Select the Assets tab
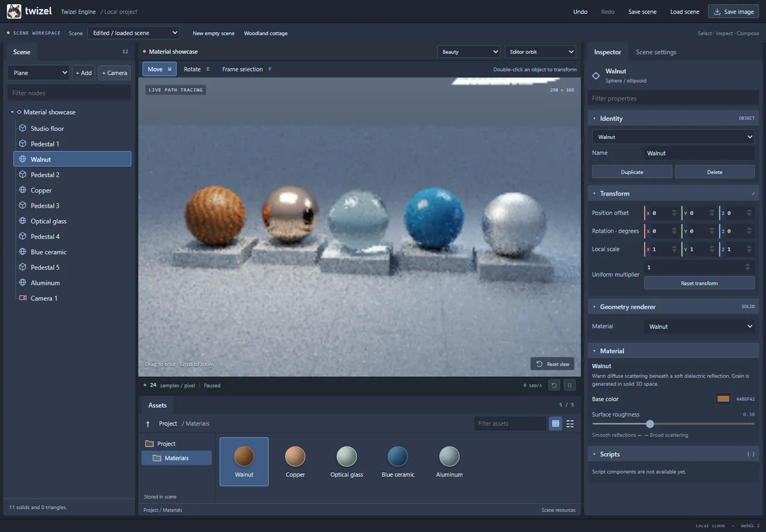Image resolution: width=766 pixels, height=532 pixels. coord(157,405)
